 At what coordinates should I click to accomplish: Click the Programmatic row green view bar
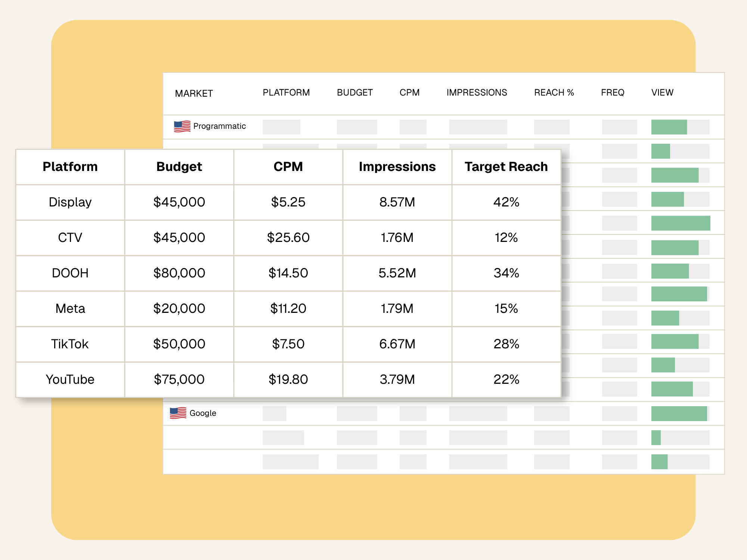(x=669, y=127)
